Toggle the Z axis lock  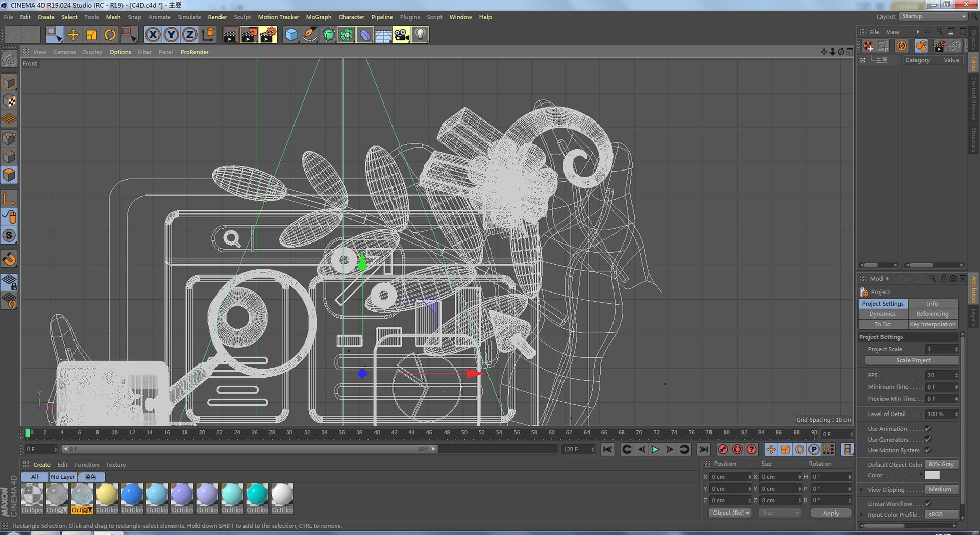pyautogui.click(x=189, y=35)
